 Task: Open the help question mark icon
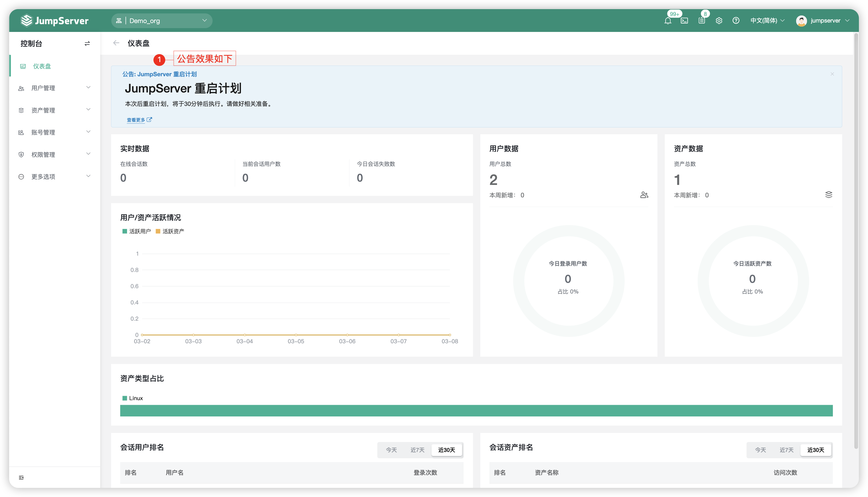[x=736, y=21]
